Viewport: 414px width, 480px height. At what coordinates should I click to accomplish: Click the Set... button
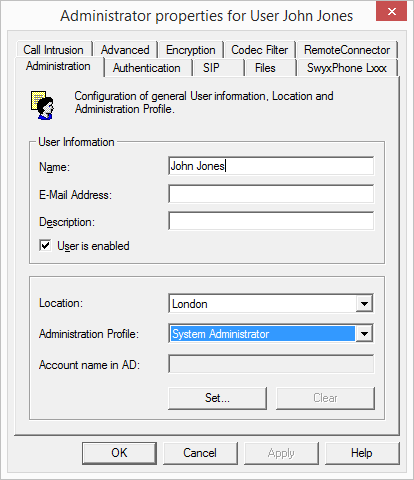click(x=217, y=398)
